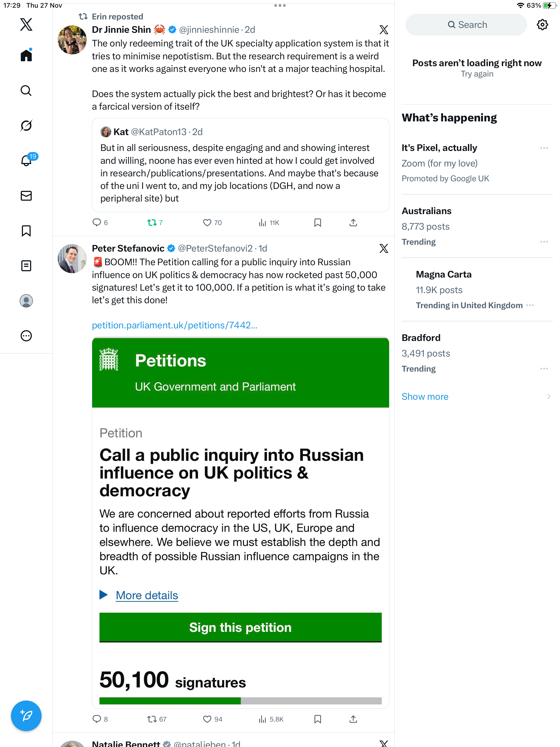Open direct messages envelope icon

(26, 196)
